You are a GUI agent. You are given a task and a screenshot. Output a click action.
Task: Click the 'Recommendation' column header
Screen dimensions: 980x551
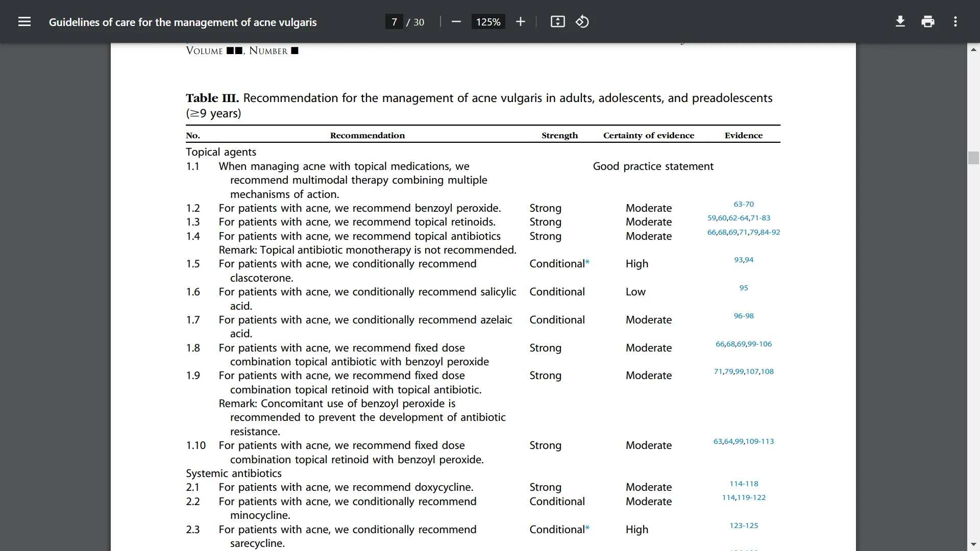[367, 135]
